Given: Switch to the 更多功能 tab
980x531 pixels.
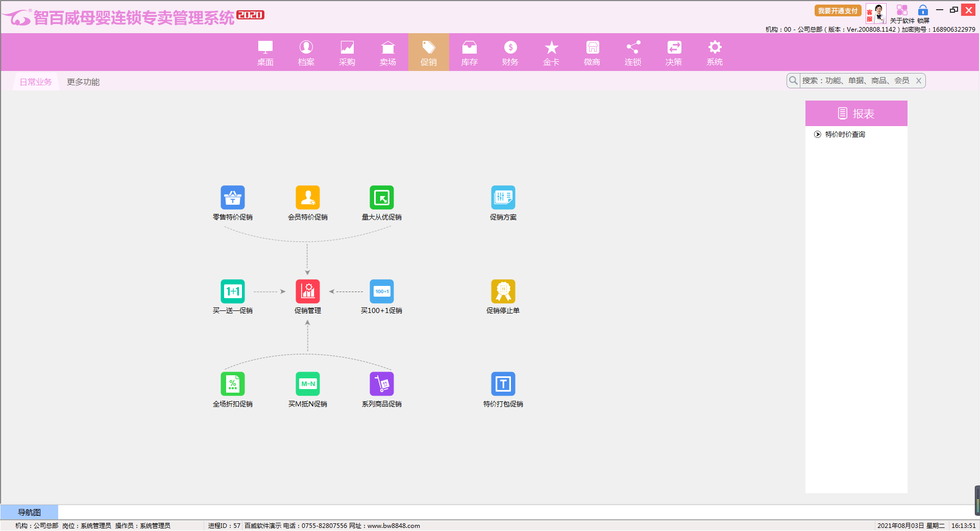Looking at the screenshot, I should pyautogui.click(x=83, y=82).
